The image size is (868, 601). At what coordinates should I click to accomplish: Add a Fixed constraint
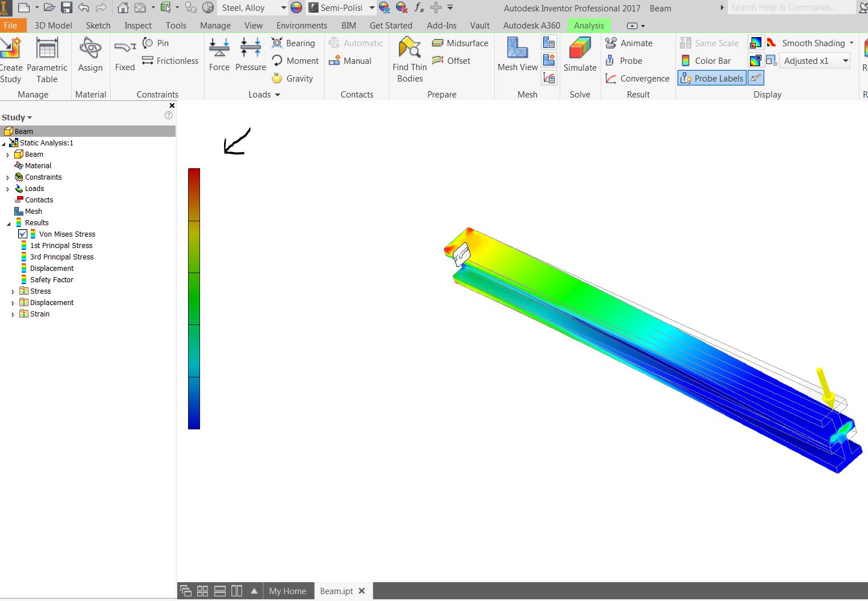(124, 54)
